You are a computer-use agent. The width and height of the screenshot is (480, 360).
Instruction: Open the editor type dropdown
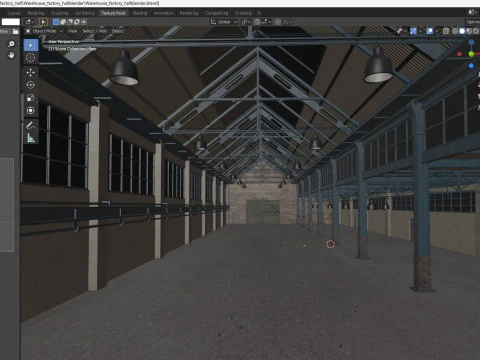point(29,22)
